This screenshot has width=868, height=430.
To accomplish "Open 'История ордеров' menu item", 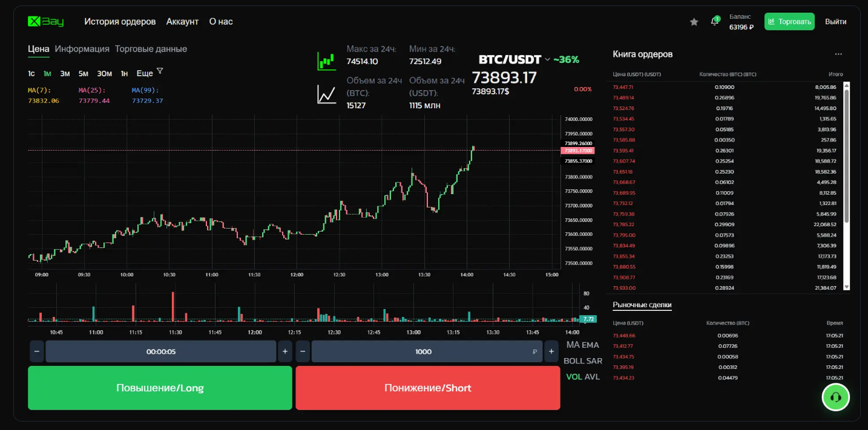I will click(120, 22).
